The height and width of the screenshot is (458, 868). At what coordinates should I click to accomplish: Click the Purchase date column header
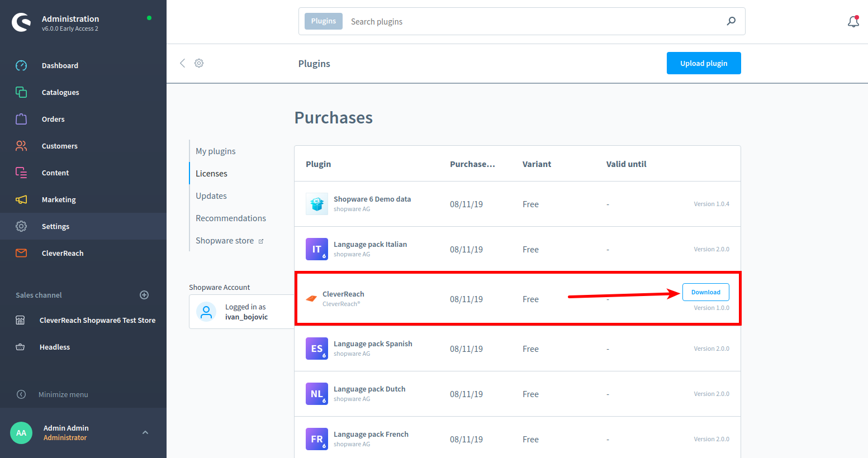click(472, 164)
